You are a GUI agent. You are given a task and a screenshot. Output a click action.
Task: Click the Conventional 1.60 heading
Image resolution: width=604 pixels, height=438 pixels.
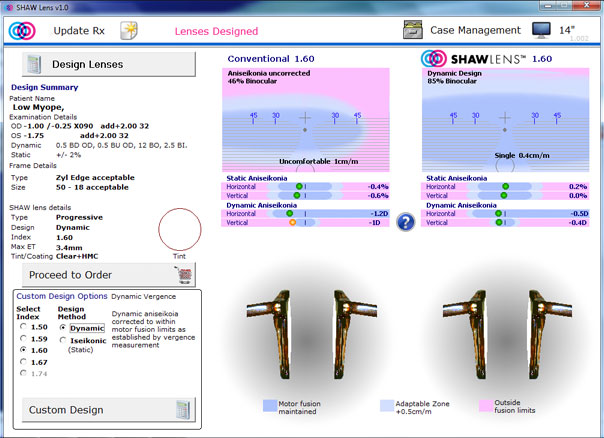(271, 59)
